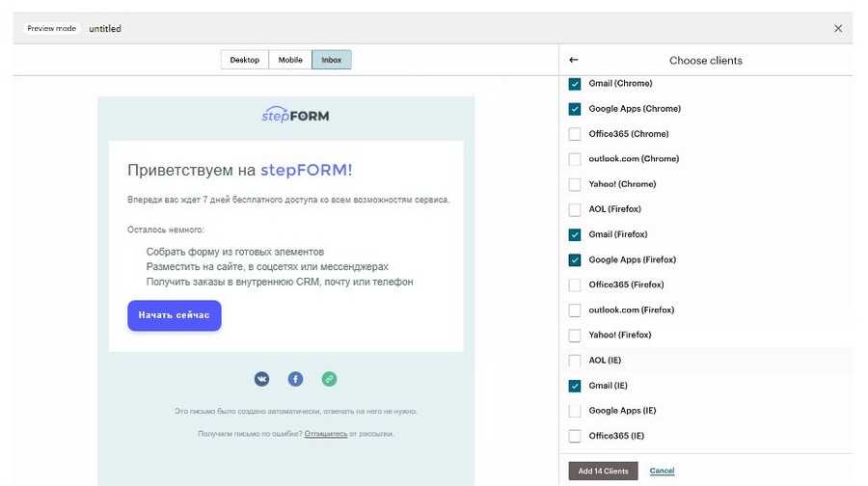Uncheck the Gmail (IE) client
Screen dimensions: 868x486
tap(575, 385)
